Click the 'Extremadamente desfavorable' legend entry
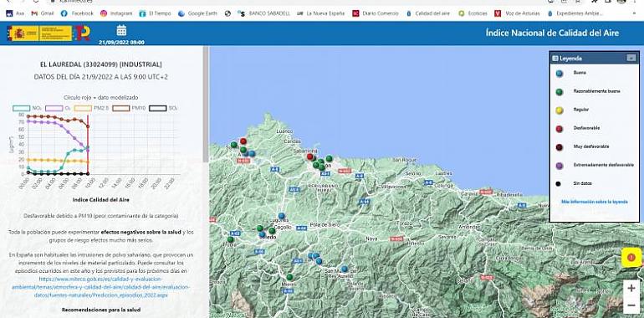Image resolution: width=644 pixels, height=318 pixels. [x=603, y=165]
